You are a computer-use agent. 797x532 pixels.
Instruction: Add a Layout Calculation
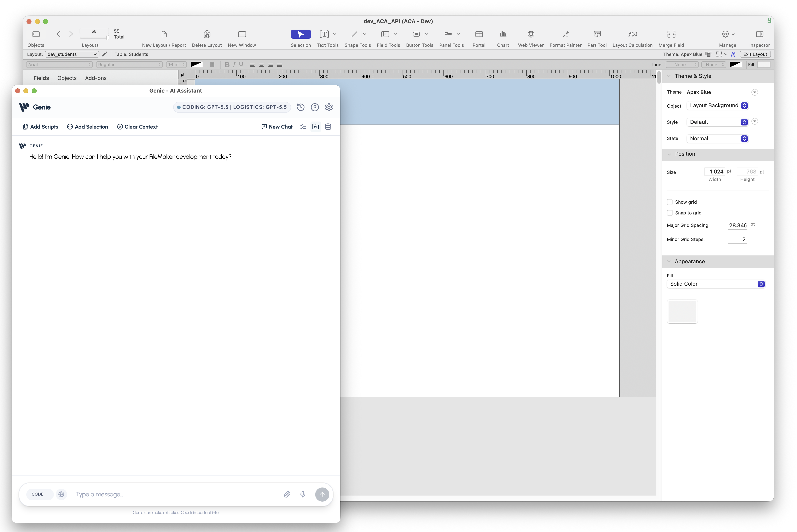pyautogui.click(x=632, y=34)
